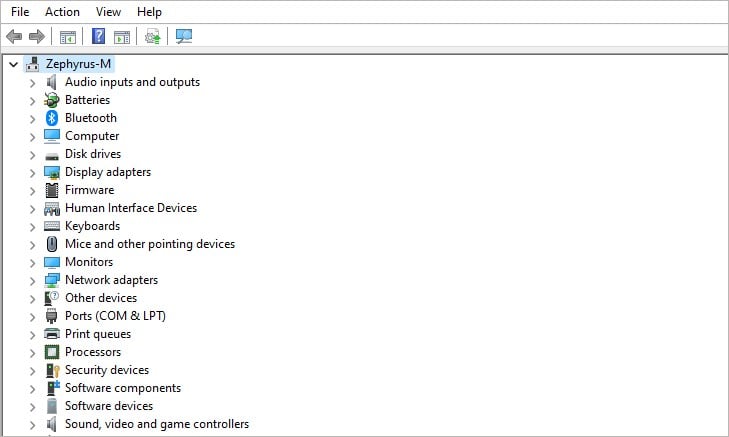Click the Monitors category icon
Screen dimensions: 729x437
click(x=52, y=263)
